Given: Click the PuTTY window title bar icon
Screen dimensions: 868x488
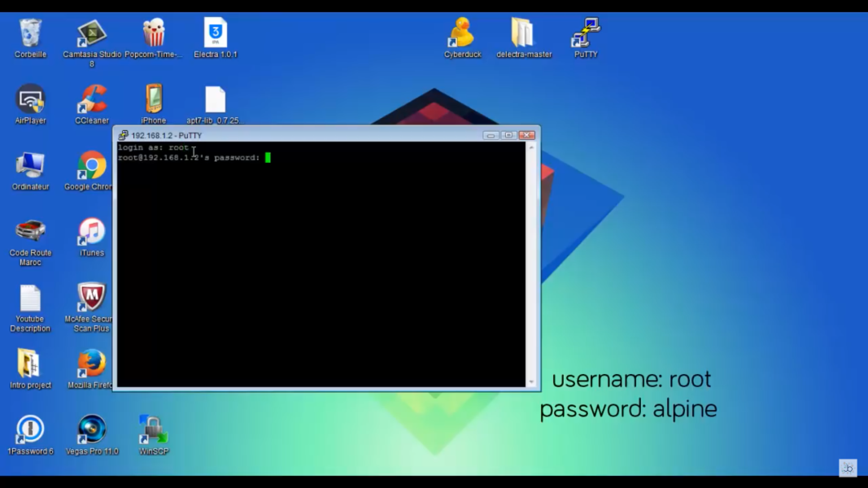Looking at the screenshot, I should click(x=123, y=135).
